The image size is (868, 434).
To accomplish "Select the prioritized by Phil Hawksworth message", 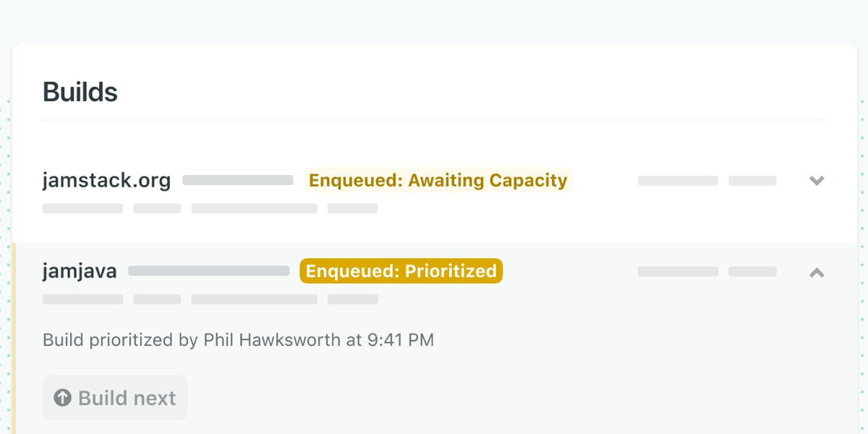I will [238, 340].
